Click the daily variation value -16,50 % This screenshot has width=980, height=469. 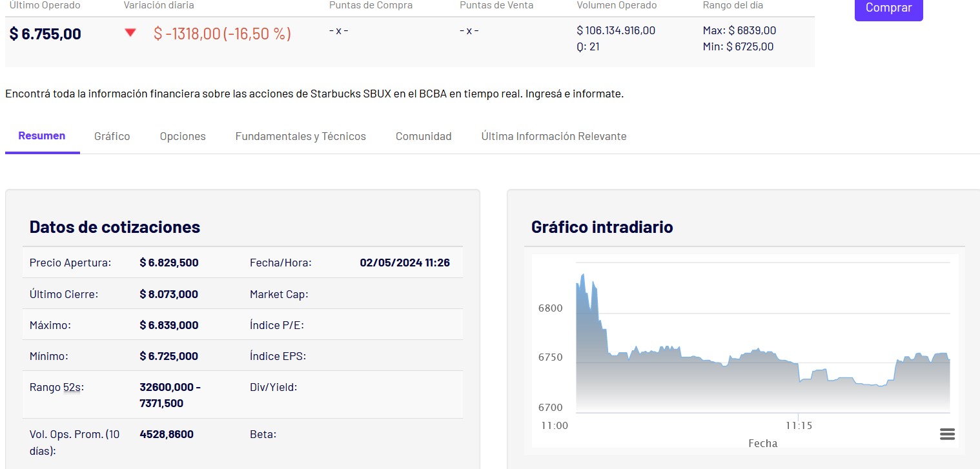click(x=257, y=34)
